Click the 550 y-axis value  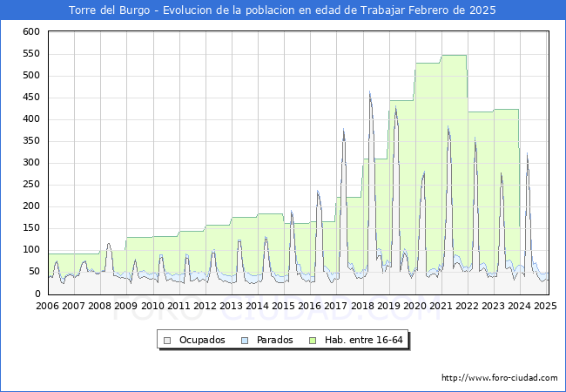tap(31, 54)
